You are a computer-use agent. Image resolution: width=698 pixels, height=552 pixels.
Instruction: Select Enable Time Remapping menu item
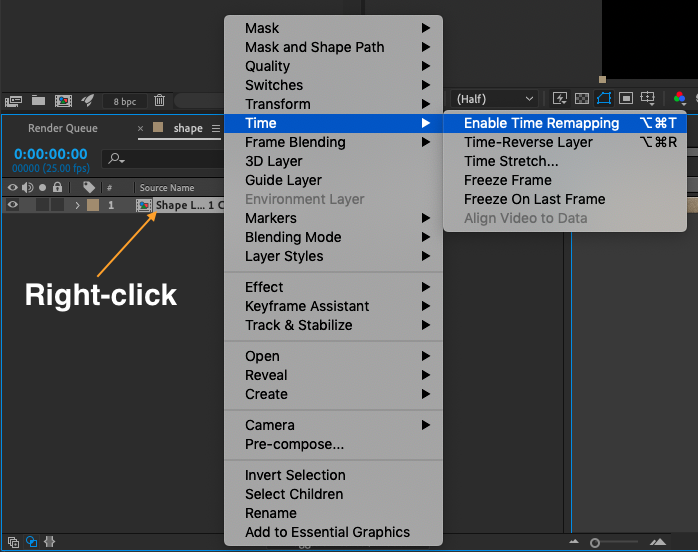pyautogui.click(x=541, y=123)
